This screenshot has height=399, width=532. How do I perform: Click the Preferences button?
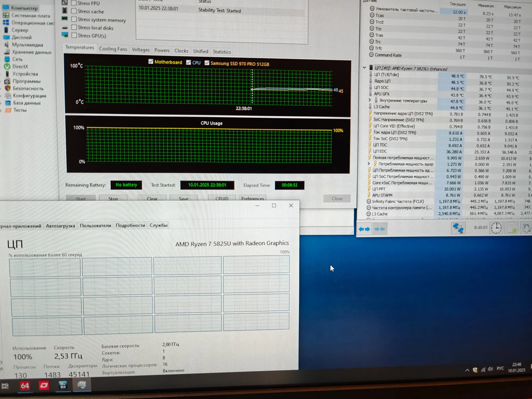[x=252, y=198]
